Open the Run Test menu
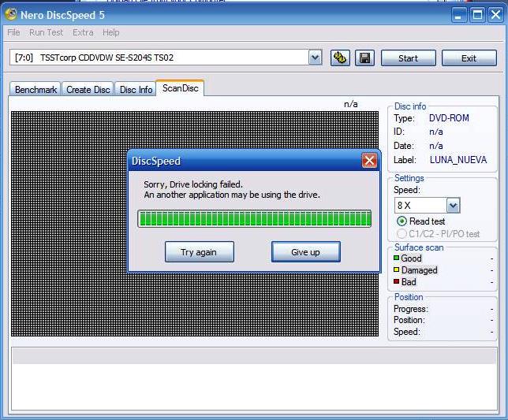This screenshot has height=420, width=508. click(46, 32)
